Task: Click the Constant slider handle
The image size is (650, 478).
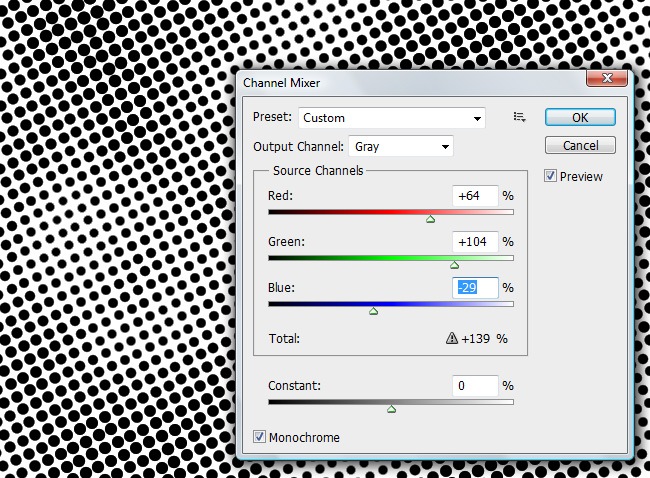Action: tap(391, 409)
